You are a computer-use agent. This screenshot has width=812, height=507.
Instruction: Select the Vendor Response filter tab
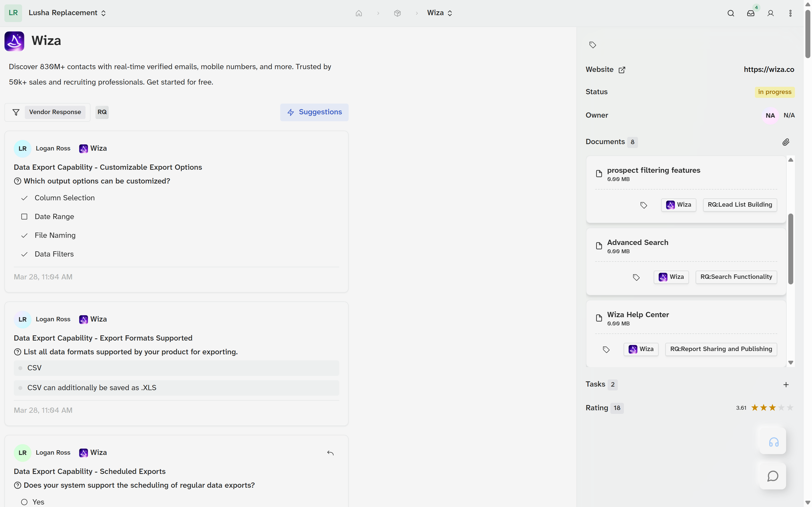point(55,112)
